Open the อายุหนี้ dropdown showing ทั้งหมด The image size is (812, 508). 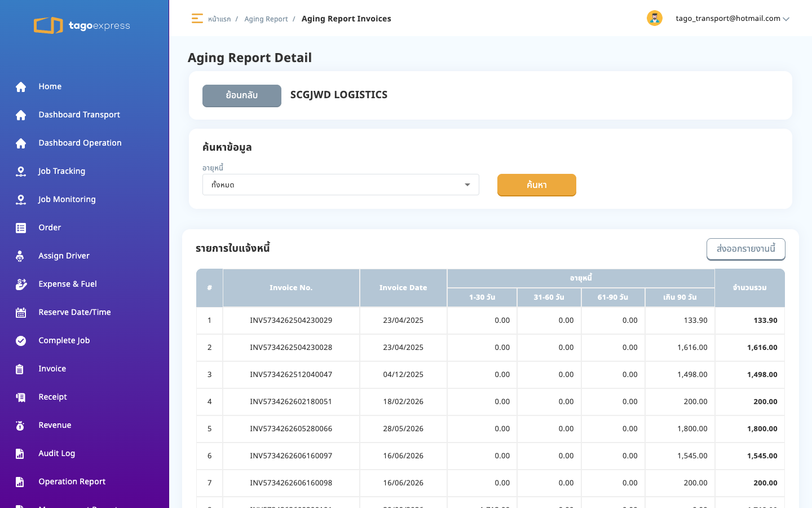coord(341,185)
